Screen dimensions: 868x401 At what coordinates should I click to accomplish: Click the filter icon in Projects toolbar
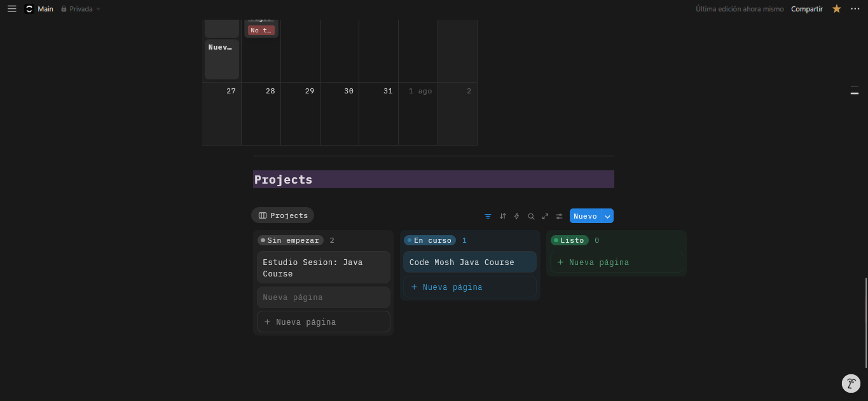click(488, 216)
